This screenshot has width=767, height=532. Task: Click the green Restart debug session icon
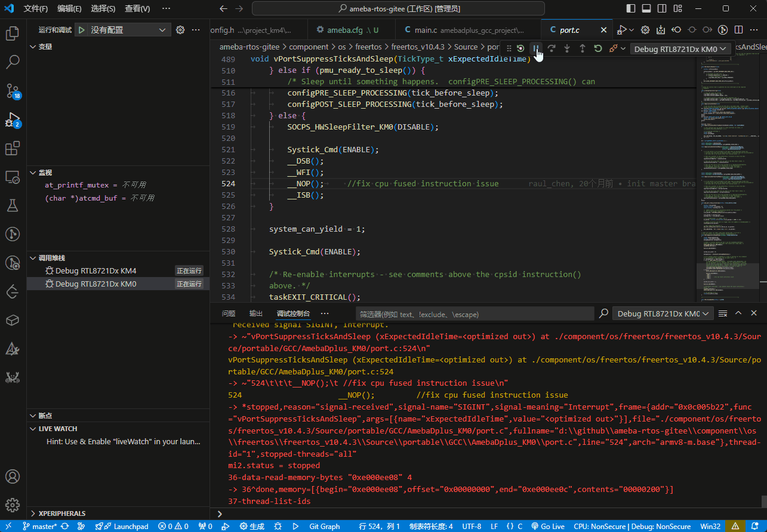coord(597,48)
